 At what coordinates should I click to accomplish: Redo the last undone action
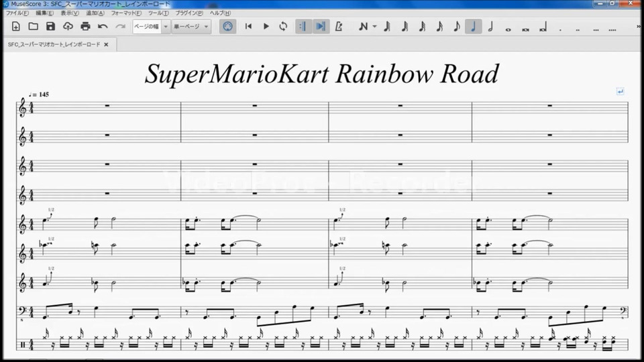[120, 27]
